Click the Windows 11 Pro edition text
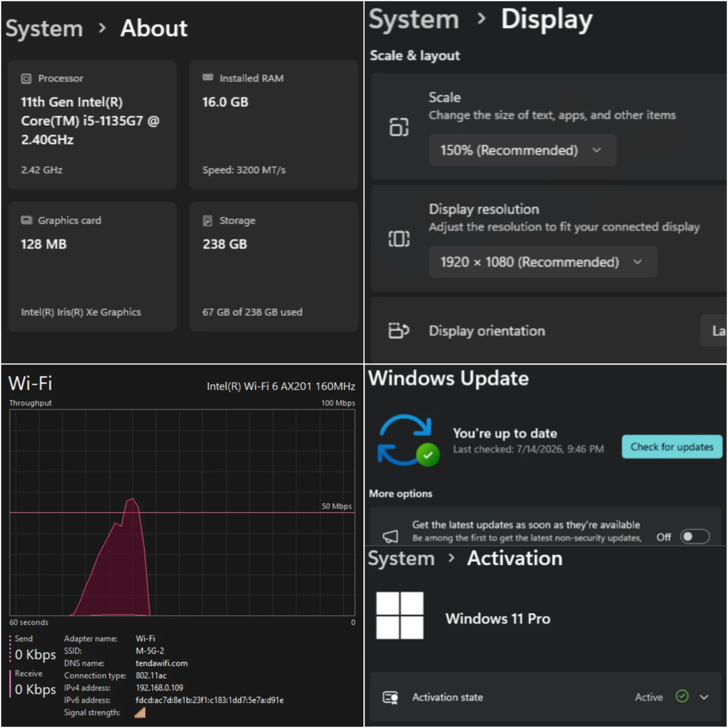Image resolution: width=728 pixels, height=728 pixels. (497, 619)
